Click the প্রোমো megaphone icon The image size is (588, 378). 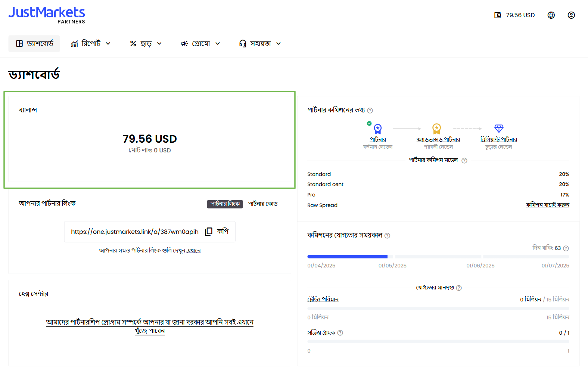click(x=184, y=44)
